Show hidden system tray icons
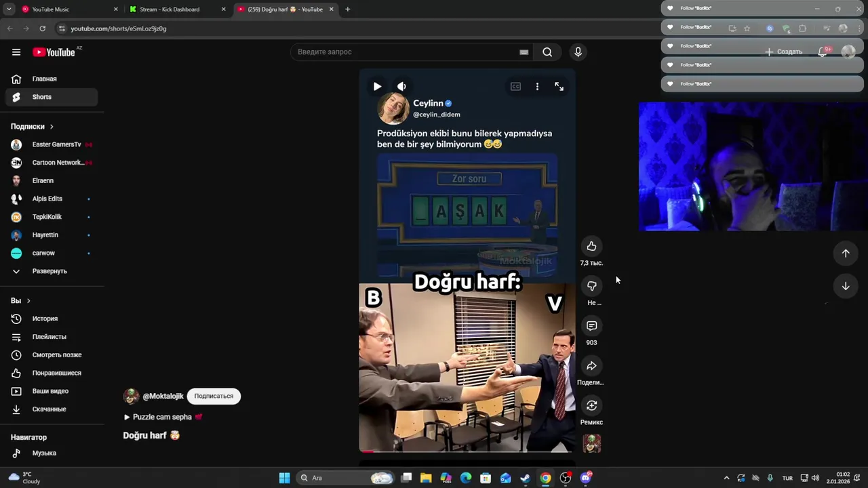Screen dimensions: 868x488 click(x=726, y=478)
